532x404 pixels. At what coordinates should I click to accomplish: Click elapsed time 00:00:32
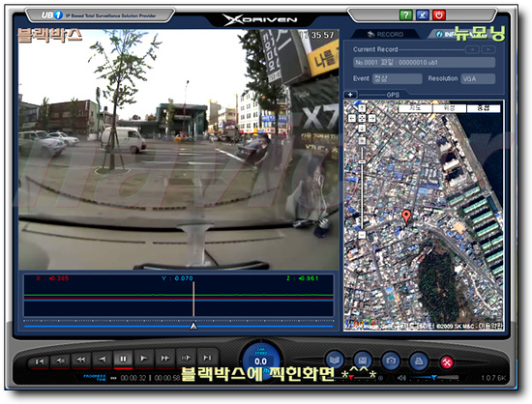[133, 378]
